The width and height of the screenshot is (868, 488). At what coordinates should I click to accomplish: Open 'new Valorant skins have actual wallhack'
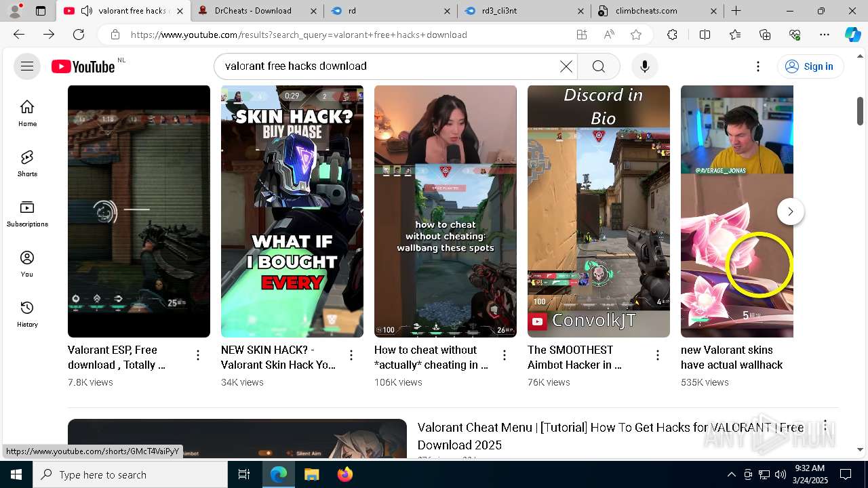tap(732, 357)
